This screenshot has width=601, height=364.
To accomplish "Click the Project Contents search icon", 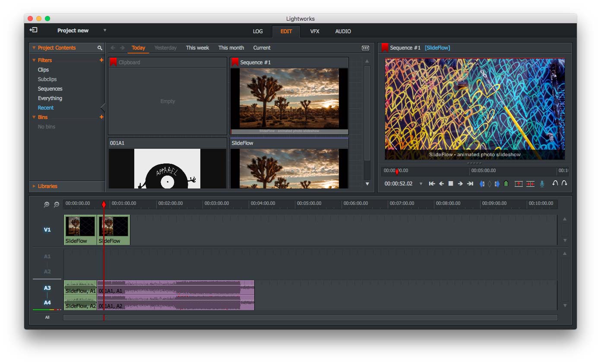I will (100, 48).
